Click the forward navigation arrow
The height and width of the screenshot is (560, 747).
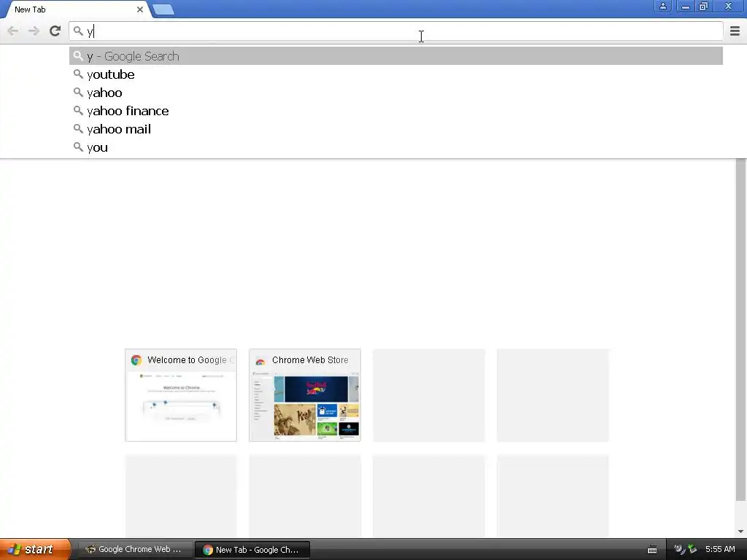(x=34, y=31)
